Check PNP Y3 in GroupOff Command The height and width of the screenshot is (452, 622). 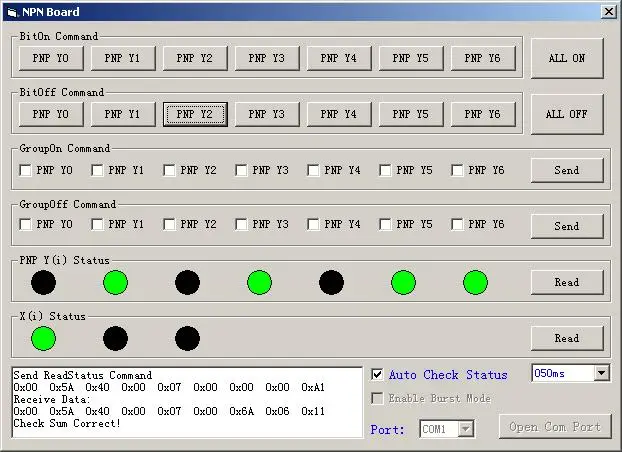coord(241,224)
